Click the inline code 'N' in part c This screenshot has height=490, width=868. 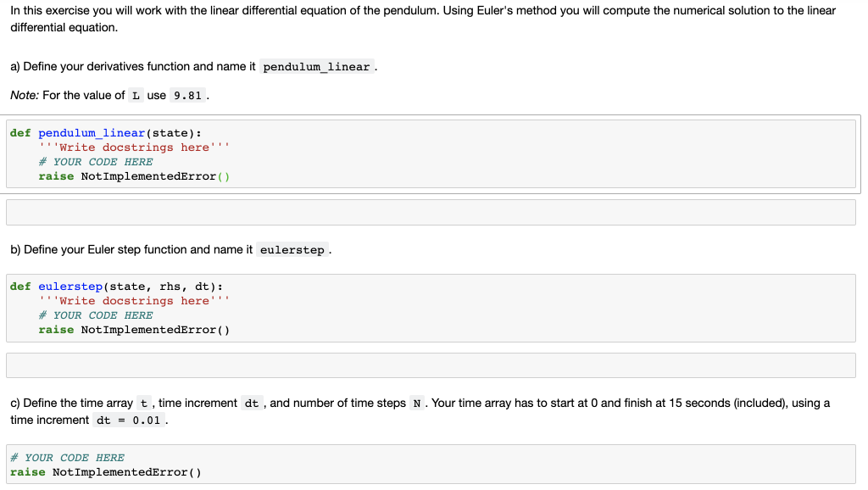tap(416, 404)
